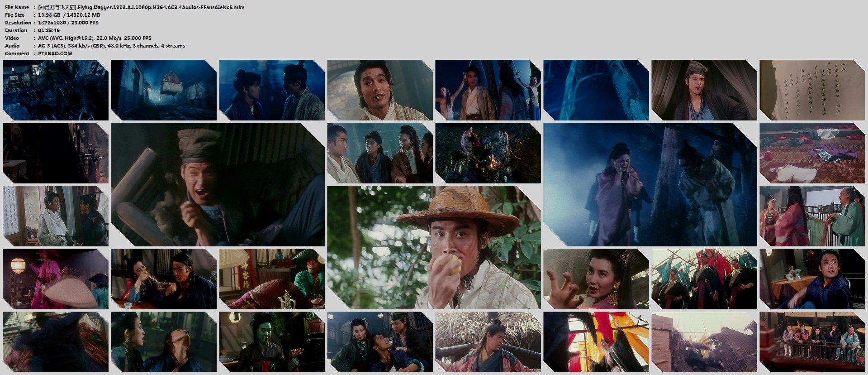
Task: Open thumbnail of woman feeding man with chopsticks
Action: pyautogui.click(x=164, y=279)
